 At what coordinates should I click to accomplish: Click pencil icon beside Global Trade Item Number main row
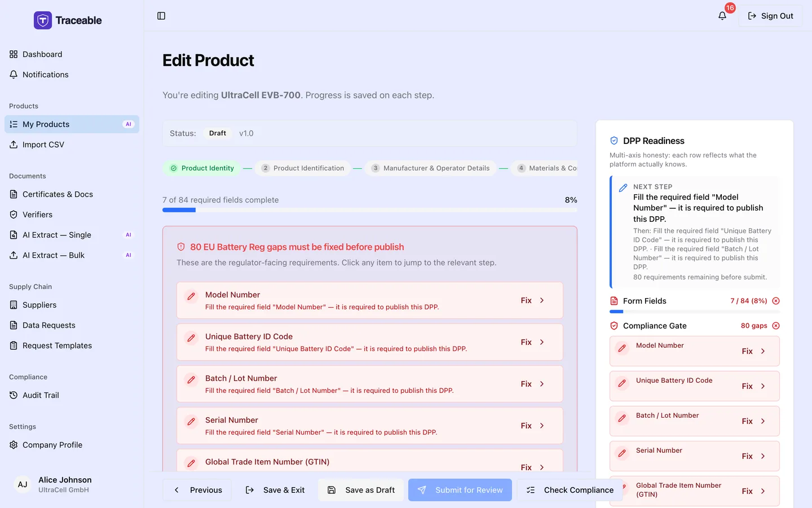pyautogui.click(x=191, y=463)
